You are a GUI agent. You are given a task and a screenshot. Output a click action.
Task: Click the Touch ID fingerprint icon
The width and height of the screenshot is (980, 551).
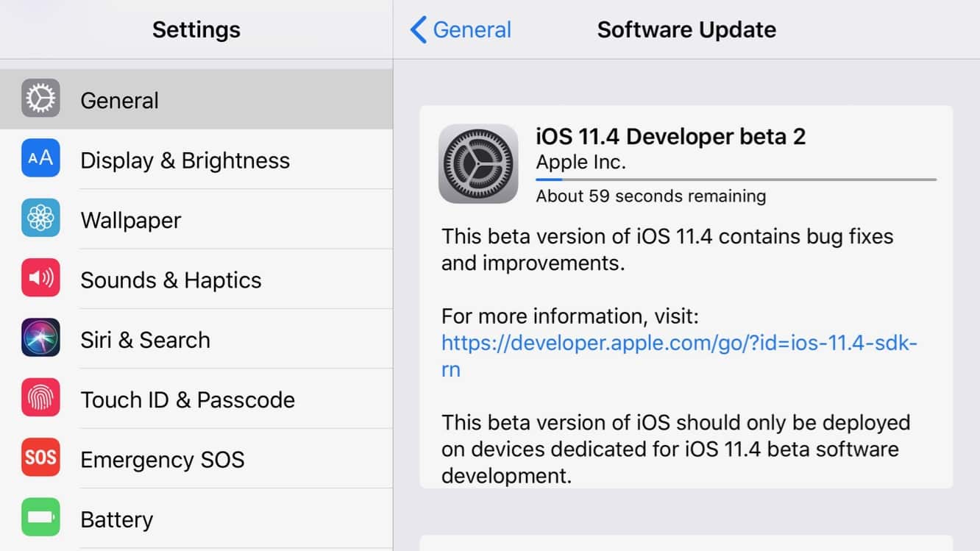40,399
